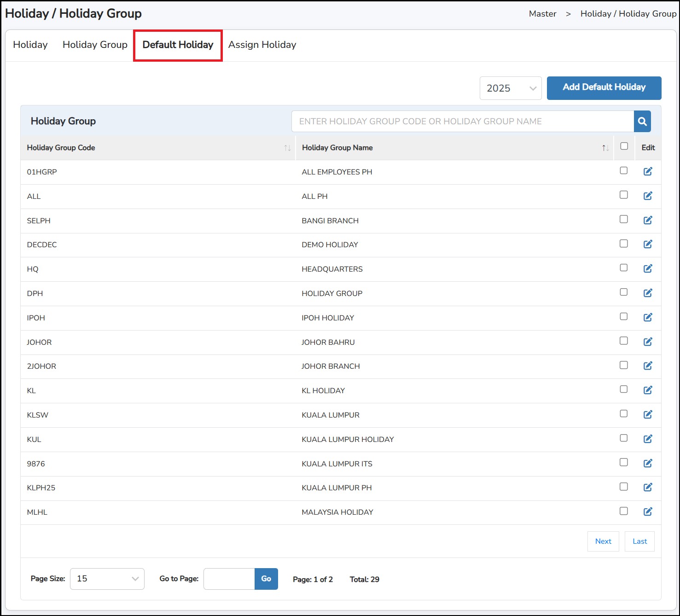The width and height of the screenshot is (680, 616).
Task: Go to Next page of results
Action: [603, 541]
